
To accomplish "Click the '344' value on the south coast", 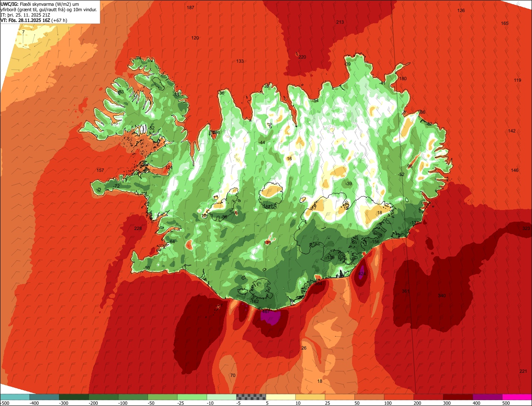I will pos(318,284).
